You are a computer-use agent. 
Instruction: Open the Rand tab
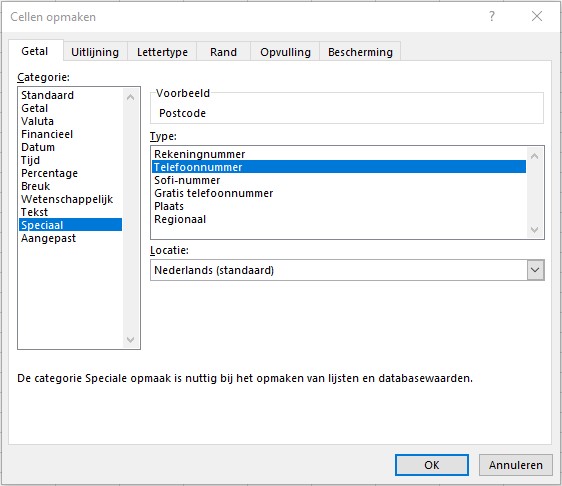[x=223, y=52]
